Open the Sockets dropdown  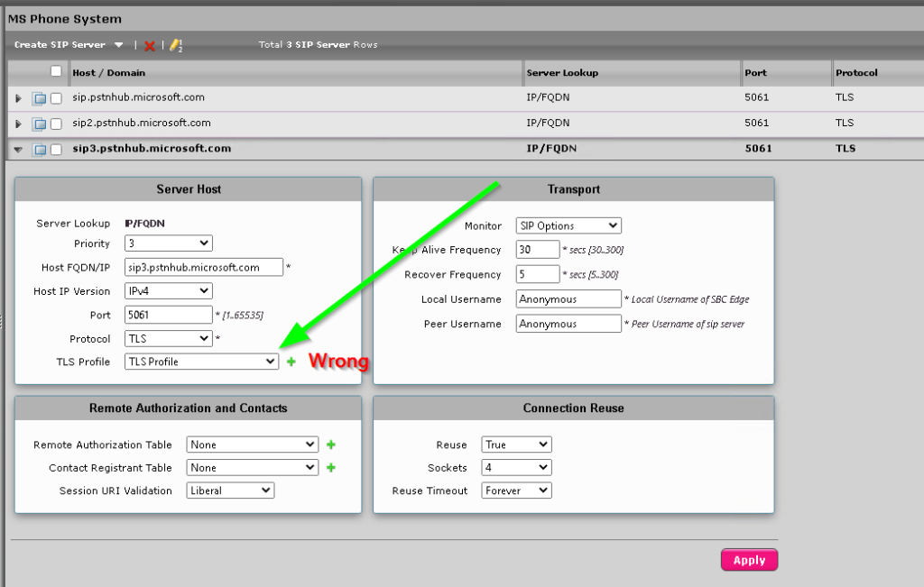tap(517, 467)
